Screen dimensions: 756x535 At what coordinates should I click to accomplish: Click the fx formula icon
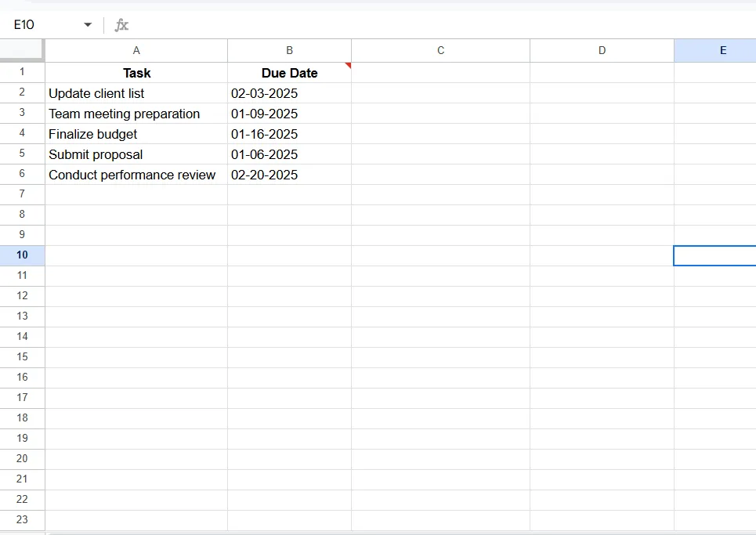121,25
